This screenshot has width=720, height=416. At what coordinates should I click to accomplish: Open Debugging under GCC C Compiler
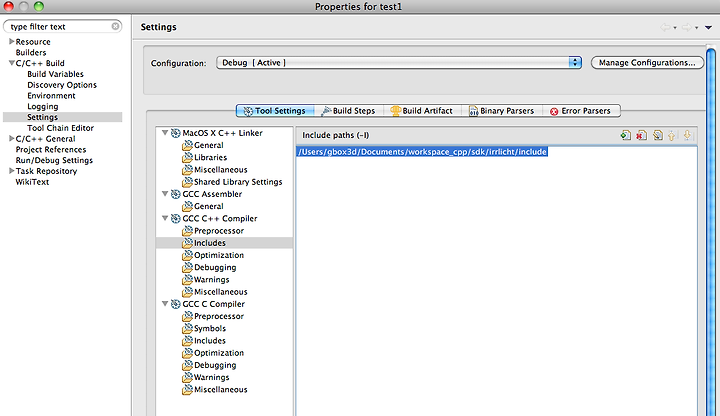(215, 365)
